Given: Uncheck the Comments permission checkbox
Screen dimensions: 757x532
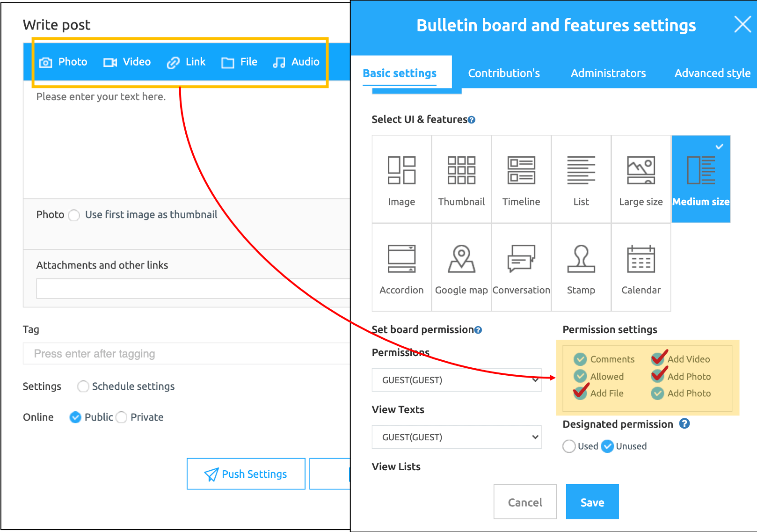Looking at the screenshot, I should [x=580, y=359].
